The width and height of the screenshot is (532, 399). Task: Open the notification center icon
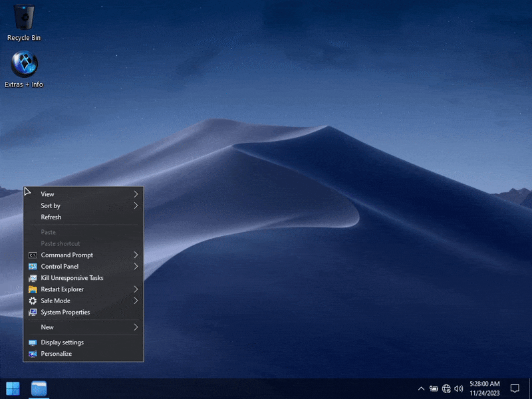pyautogui.click(x=515, y=388)
